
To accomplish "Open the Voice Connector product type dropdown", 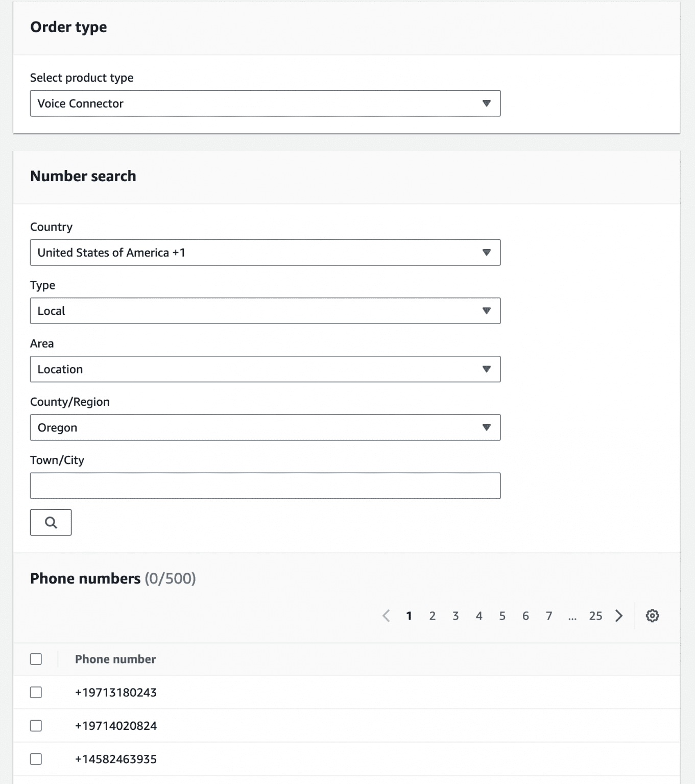I will click(265, 103).
